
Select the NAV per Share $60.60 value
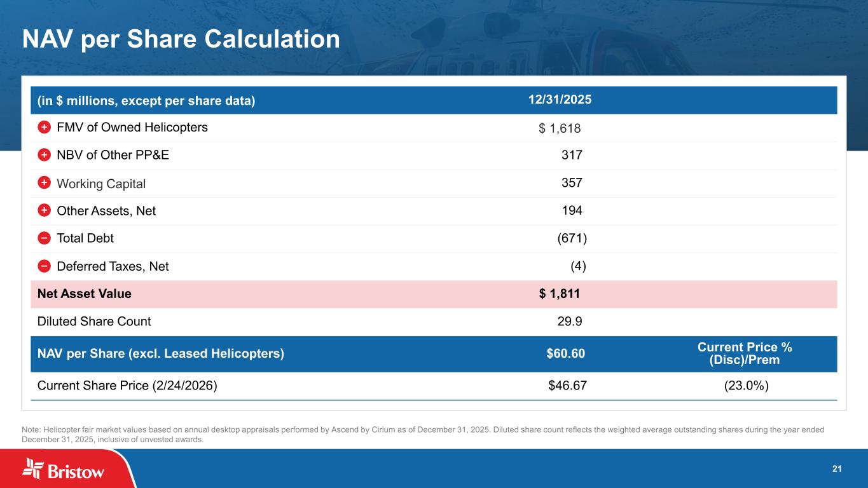coord(565,354)
